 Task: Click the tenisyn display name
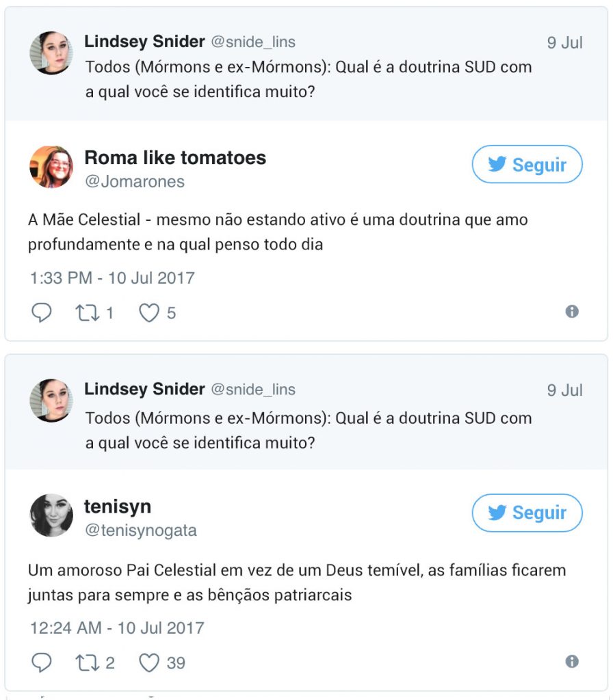[x=118, y=507]
